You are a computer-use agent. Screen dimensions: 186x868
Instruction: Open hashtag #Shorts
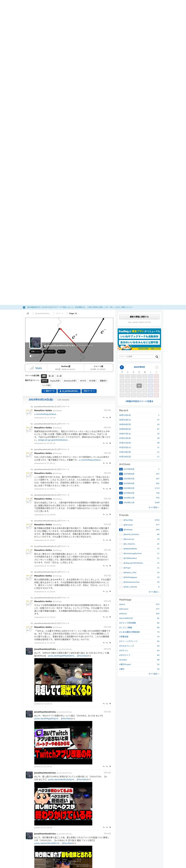coord(123,614)
